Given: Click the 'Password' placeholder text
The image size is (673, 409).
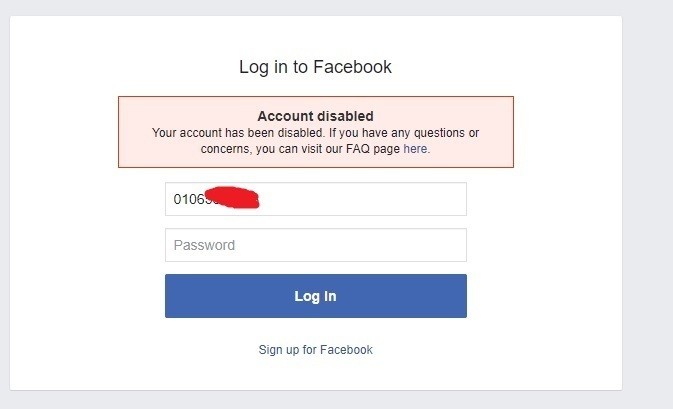Looking at the screenshot, I should point(205,245).
